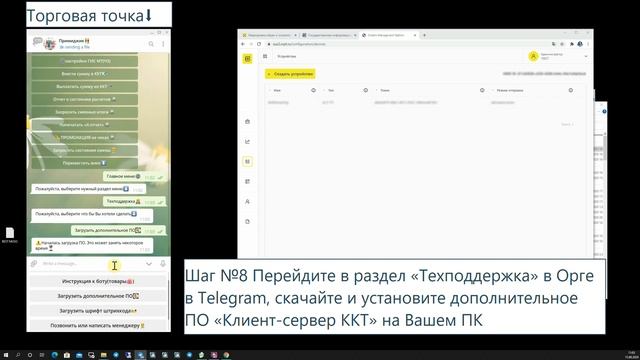This screenshot has width=640, height=360.
Task: Collapse the bot keyboard with the chevron
Action: tap(149, 264)
